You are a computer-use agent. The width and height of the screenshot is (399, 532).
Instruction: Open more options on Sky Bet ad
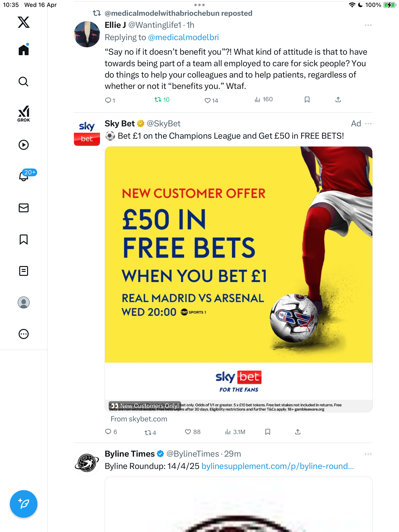click(368, 124)
